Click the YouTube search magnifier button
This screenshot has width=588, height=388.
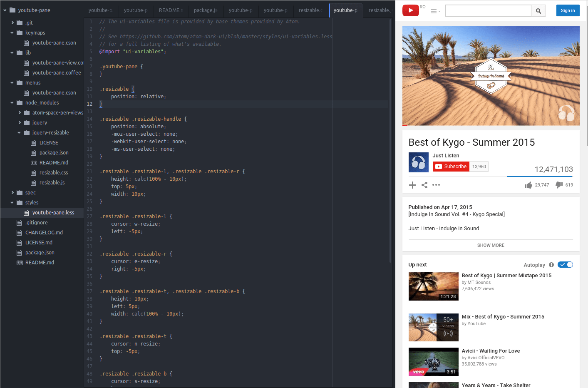(538, 11)
